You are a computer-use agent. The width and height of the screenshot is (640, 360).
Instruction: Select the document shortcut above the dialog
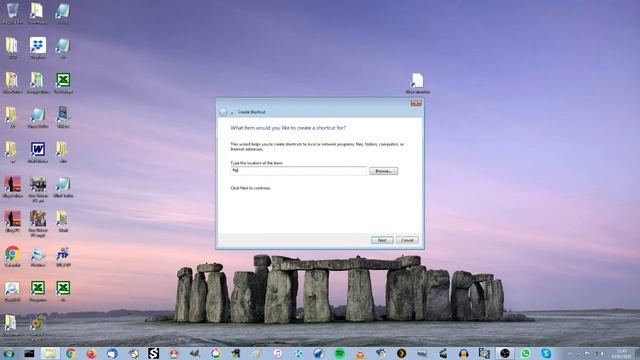pos(417,83)
